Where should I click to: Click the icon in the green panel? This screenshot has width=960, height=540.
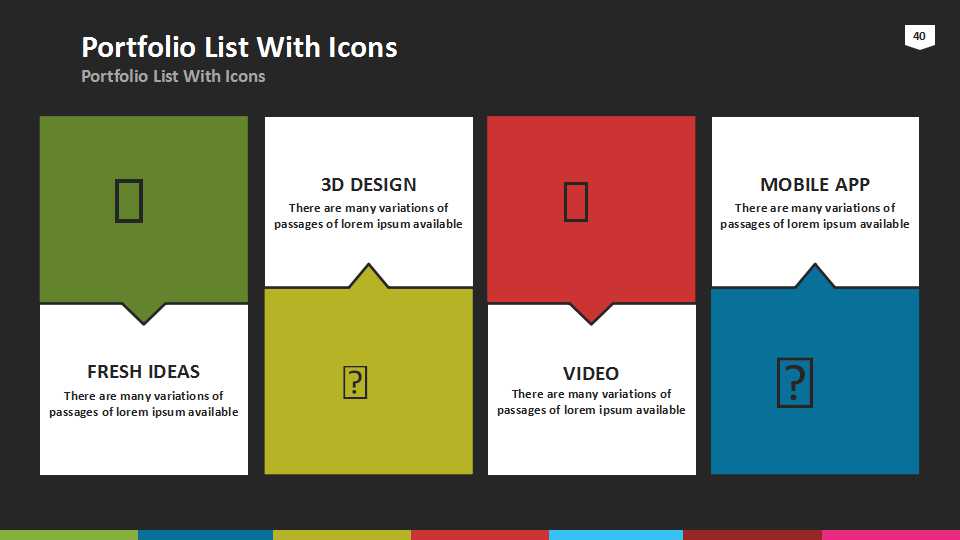(129, 201)
